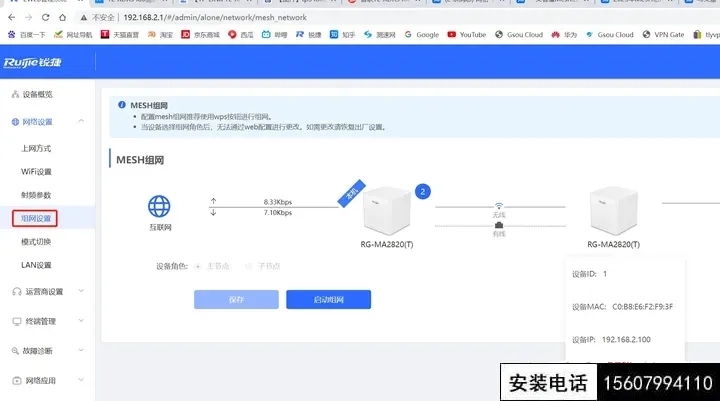This screenshot has width=720, height=401.
Task: Click the device IP 192.168.2.100
Action: tap(626, 339)
